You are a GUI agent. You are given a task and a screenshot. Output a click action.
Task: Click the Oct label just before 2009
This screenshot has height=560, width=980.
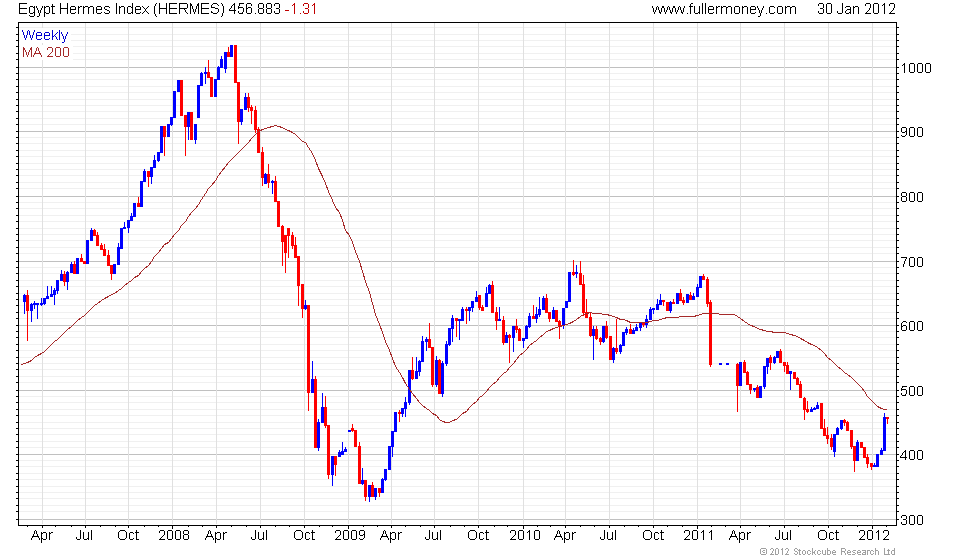(x=304, y=536)
